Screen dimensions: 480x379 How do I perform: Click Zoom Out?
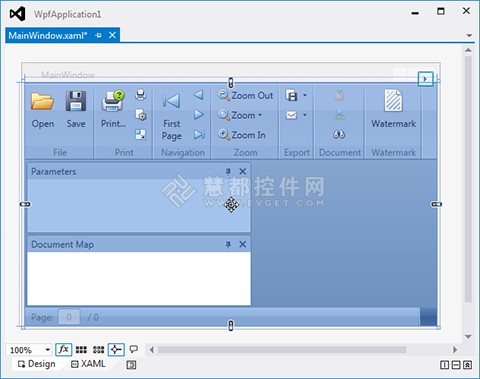pos(245,95)
